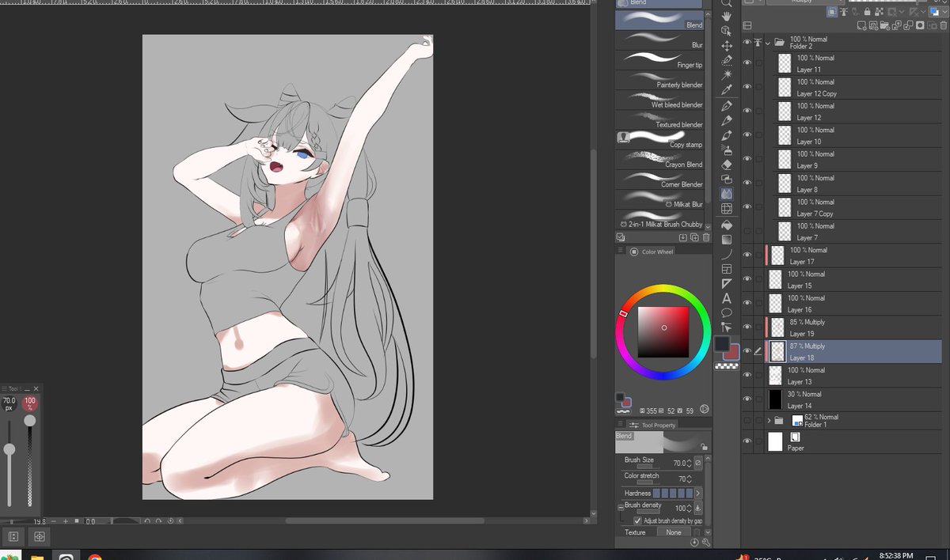Open Tool Property tab
Viewport: 950px width, 560px height.
(652, 425)
